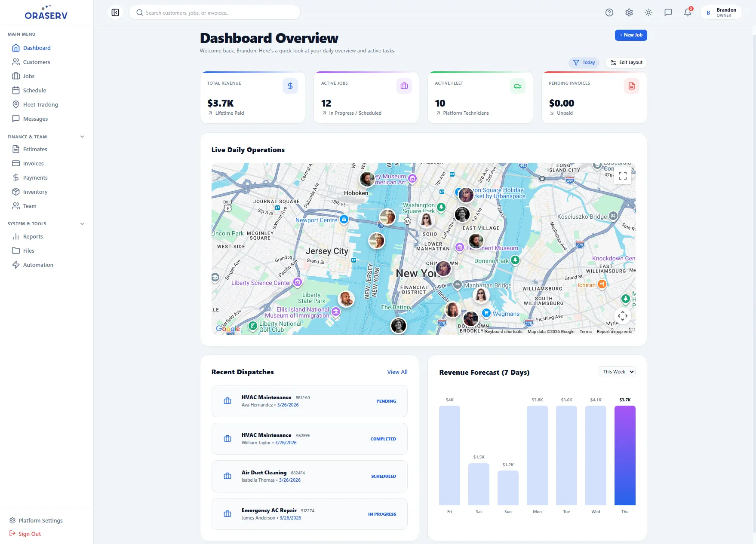Viewport: 756px width, 544px height.
Task: Switch to the Reports section
Action: 33,236
